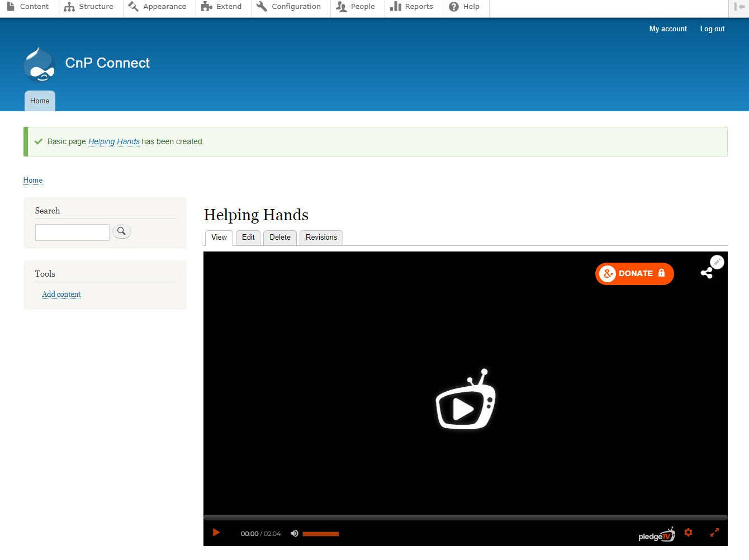Open the Structure admin menu
The width and height of the screenshot is (749, 560).
click(x=89, y=7)
